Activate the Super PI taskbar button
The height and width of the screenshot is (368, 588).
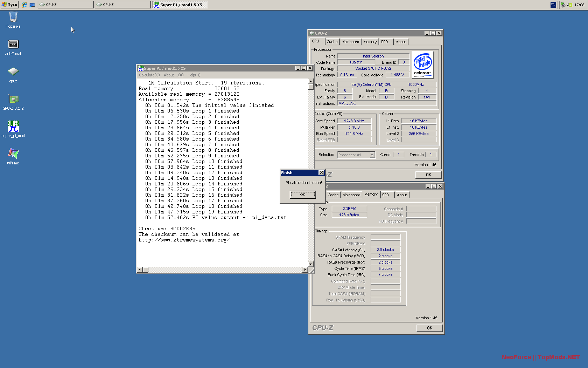click(180, 5)
